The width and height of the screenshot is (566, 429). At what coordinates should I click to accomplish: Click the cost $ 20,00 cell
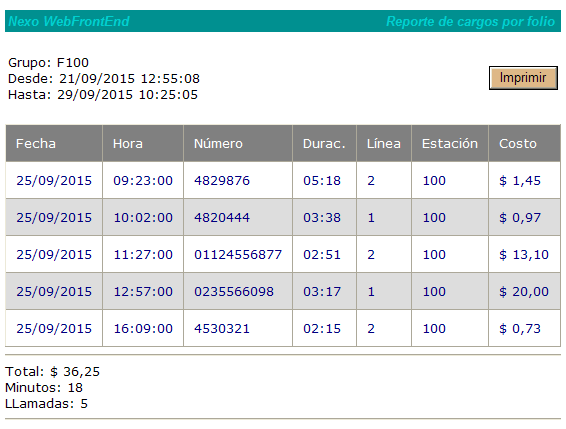pos(524,291)
